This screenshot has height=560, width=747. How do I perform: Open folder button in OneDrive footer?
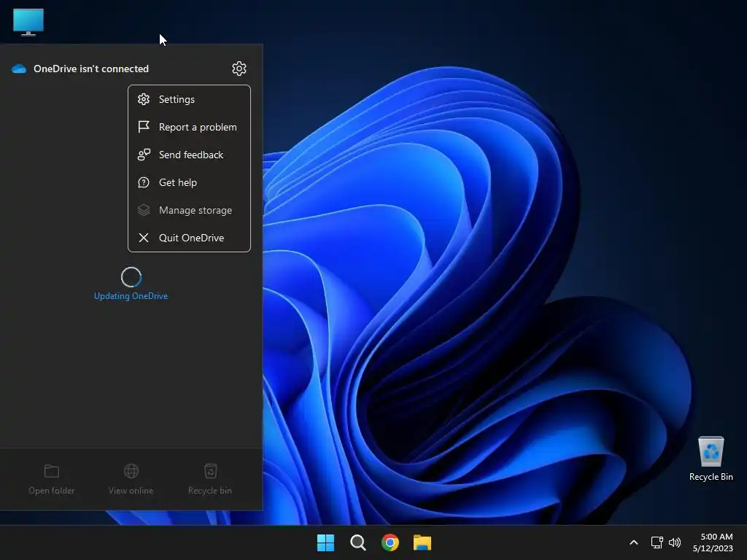pyautogui.click(x=52, y=480)
